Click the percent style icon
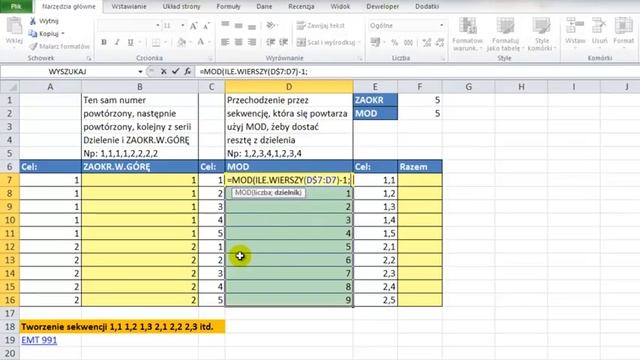The image size is (640, 360). [395, 42]
